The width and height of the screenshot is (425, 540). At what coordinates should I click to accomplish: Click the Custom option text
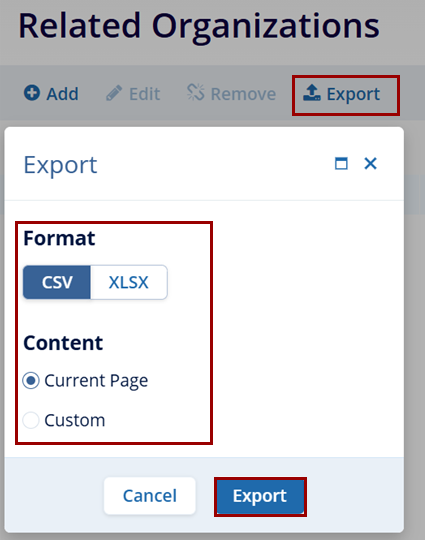75,420
